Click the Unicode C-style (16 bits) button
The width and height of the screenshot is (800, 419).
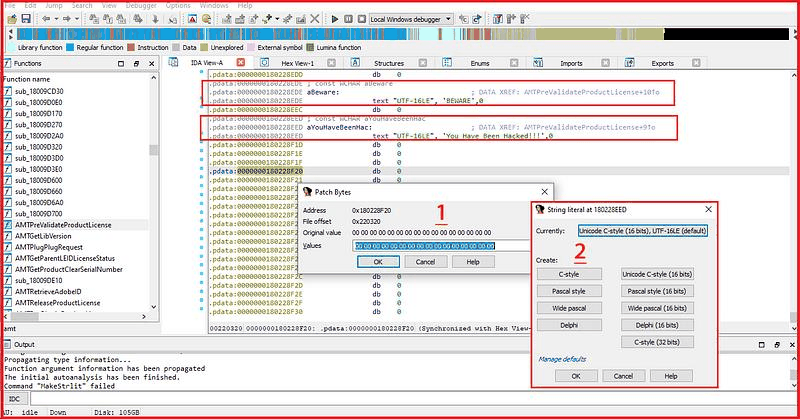[657, 274]
